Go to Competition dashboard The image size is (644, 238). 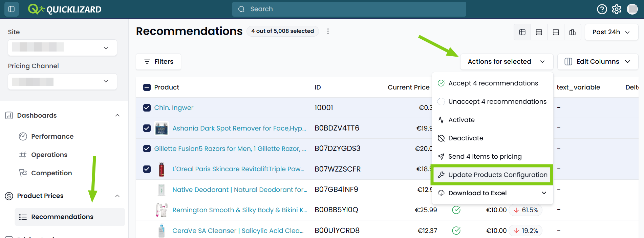tap(51, 173)
